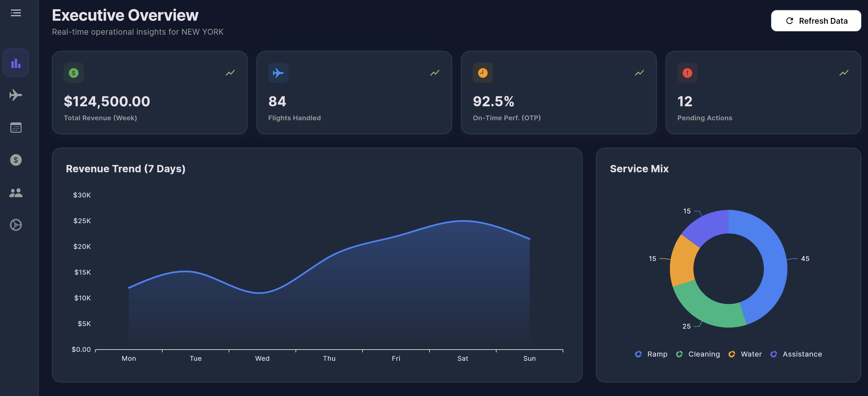The width and height of the screenshot is (868, 396).
Task: Click the green sparkline icon on revenue card
Action: point(230,72)
